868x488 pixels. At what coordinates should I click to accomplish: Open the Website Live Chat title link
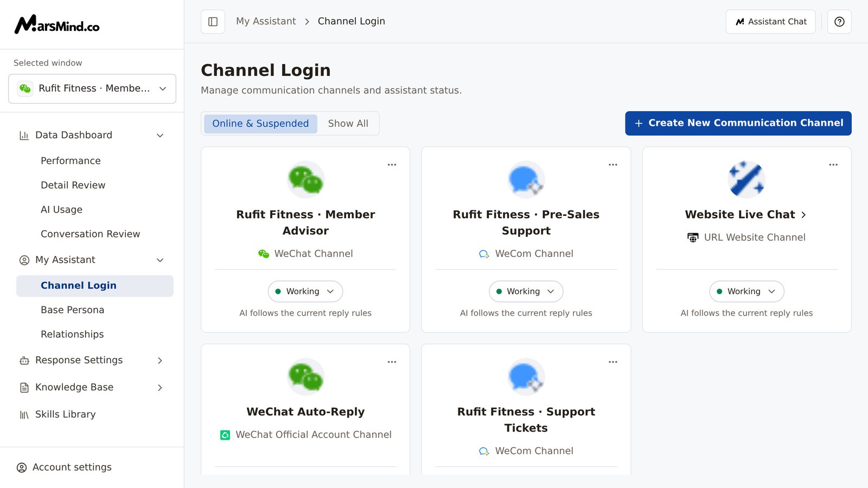(746, 215)
